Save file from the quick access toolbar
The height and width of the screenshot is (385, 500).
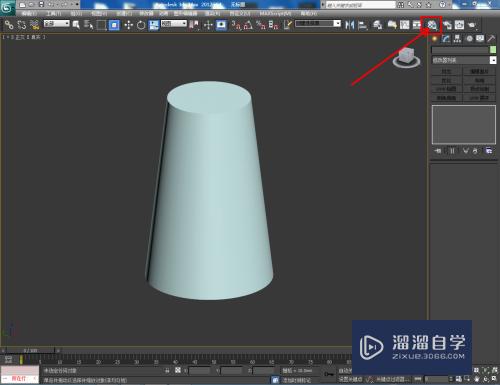tap(41, 5)
